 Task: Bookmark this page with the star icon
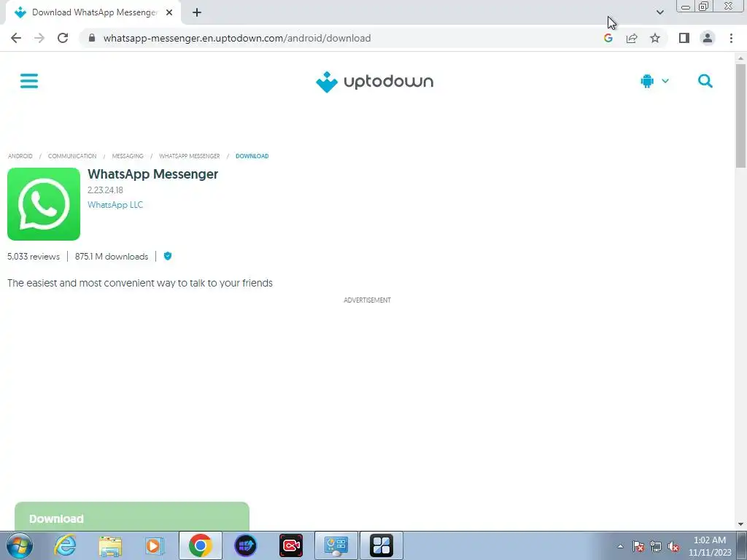655,38
